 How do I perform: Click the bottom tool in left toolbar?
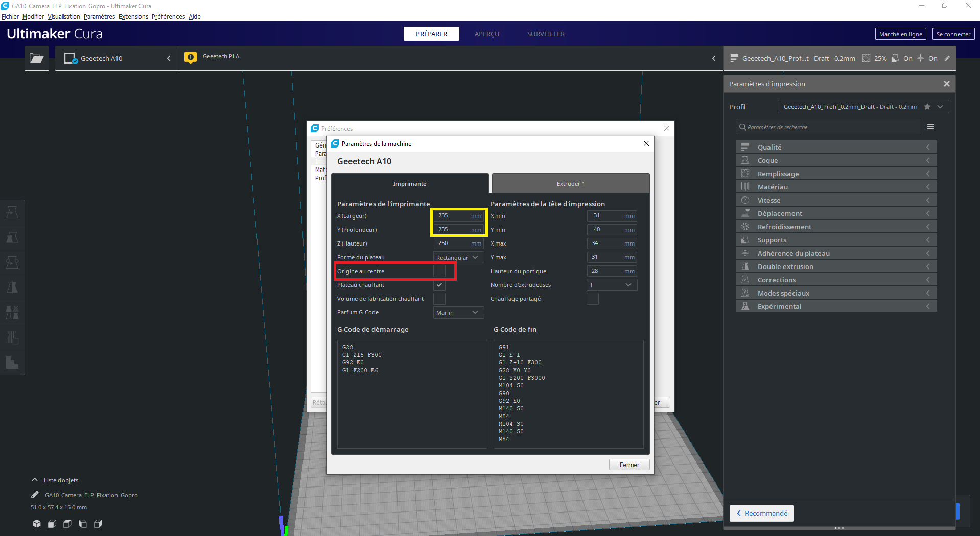12,362
